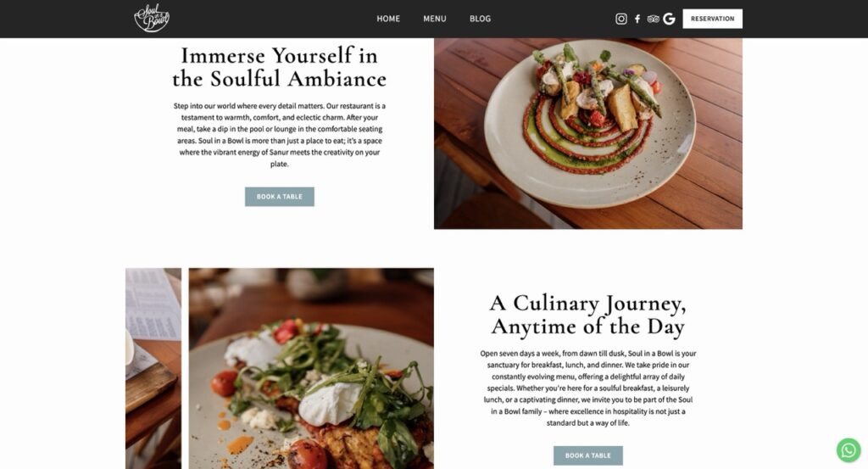This screenshot has height=469, width=868.
Task: Click the Soulful Ambiance description paragraph
Action: pos(280,135)
